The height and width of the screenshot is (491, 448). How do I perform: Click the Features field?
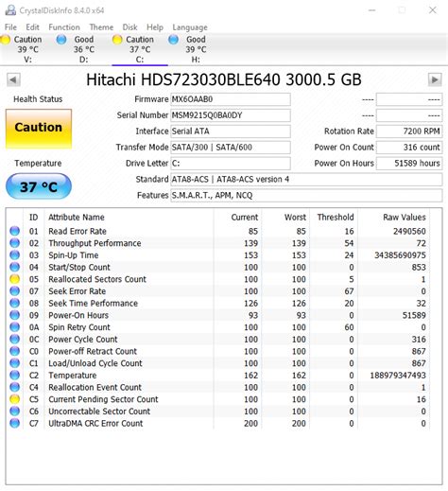[x=306, y=196]
